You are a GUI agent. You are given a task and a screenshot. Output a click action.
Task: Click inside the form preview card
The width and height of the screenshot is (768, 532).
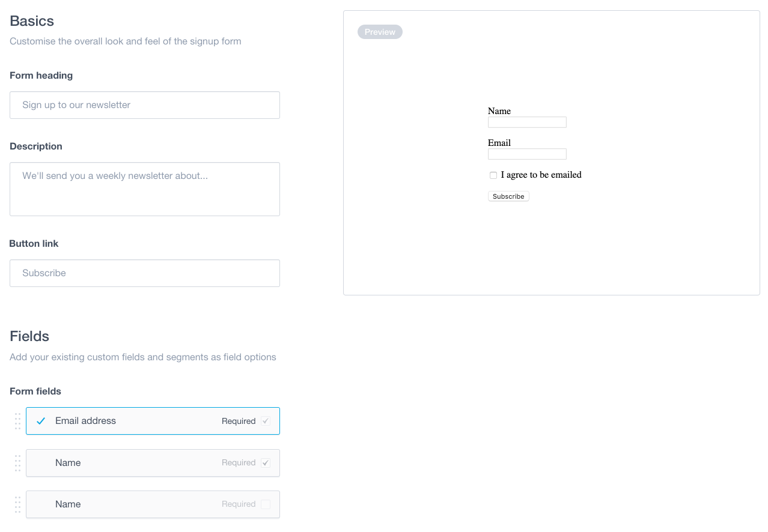(551, 252)
